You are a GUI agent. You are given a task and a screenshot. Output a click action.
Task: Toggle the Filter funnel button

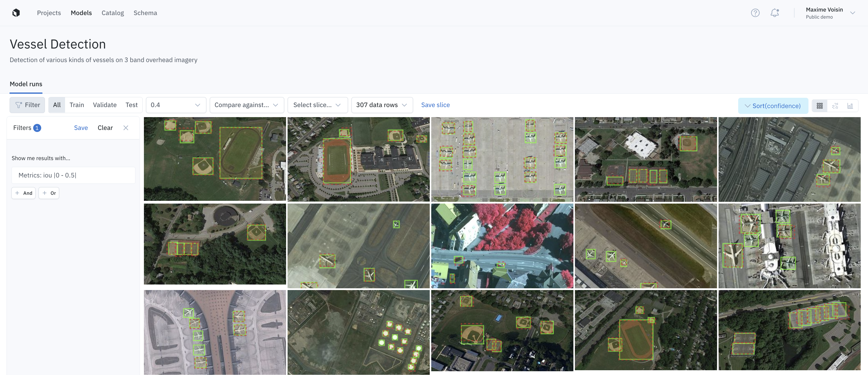pyautogui.click(x=27, y=105)
